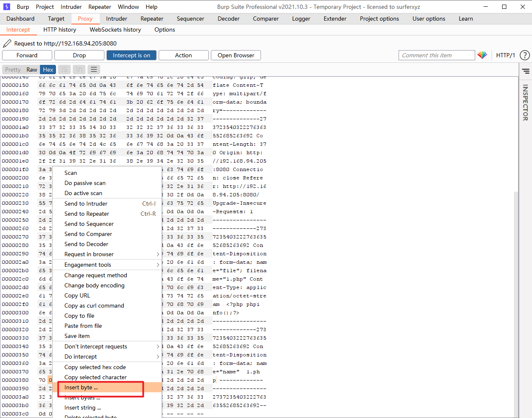Select Send to Sequencer

(x=107, y=224)
